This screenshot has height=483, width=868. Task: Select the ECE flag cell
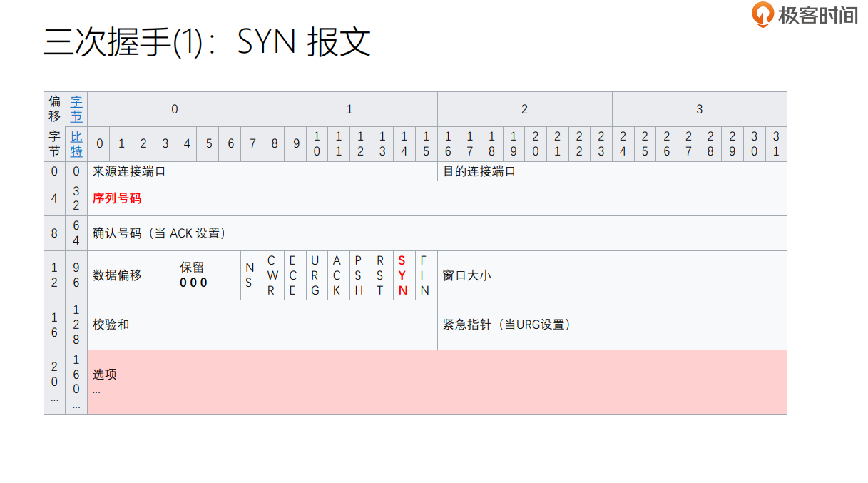tap(292, 275)
